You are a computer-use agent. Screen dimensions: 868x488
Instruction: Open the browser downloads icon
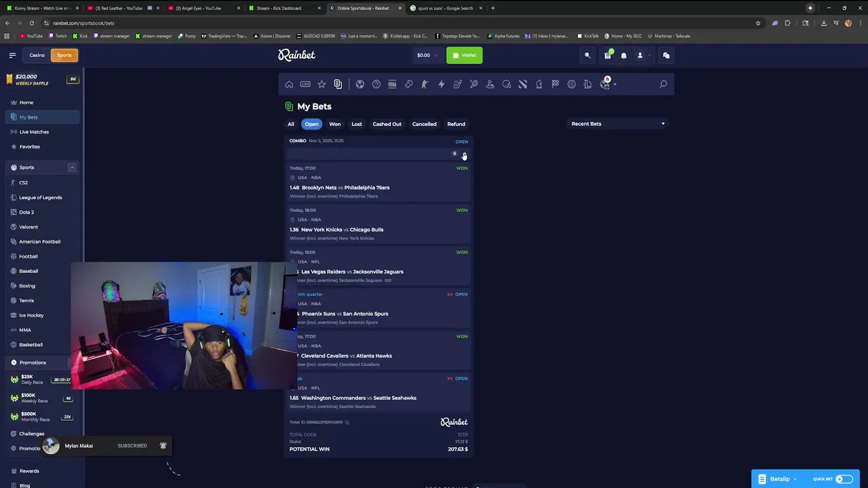click(x=823, y=23)
